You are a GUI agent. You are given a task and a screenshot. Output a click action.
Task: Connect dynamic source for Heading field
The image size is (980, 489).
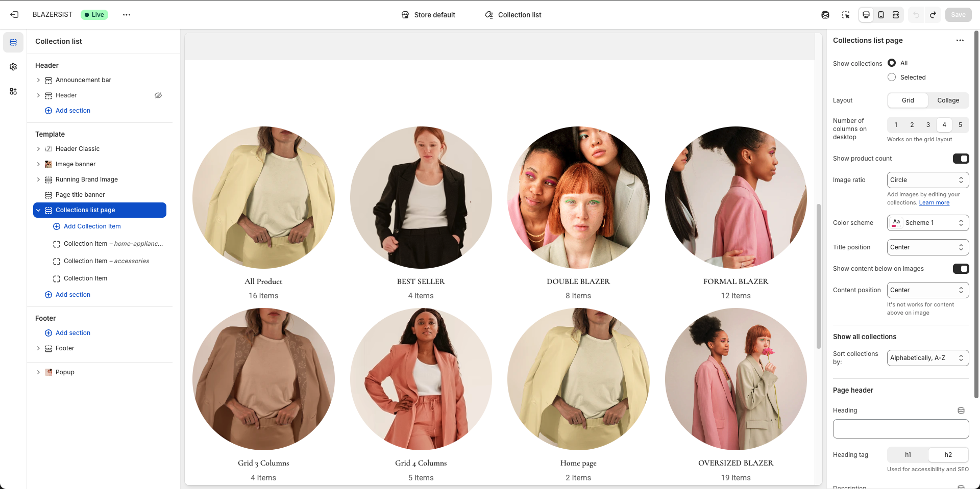(961, 410)
